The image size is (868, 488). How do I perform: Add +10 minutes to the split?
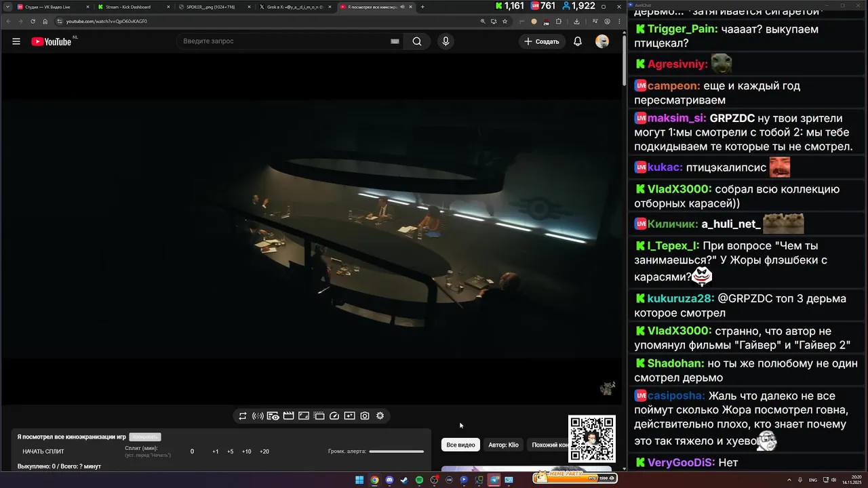[x=246, y=451]
